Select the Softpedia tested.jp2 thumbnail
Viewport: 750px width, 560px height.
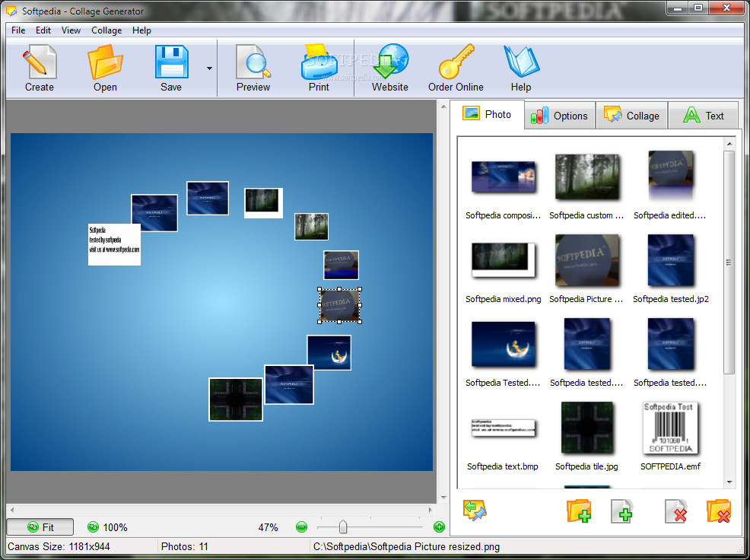pos(671,260)
